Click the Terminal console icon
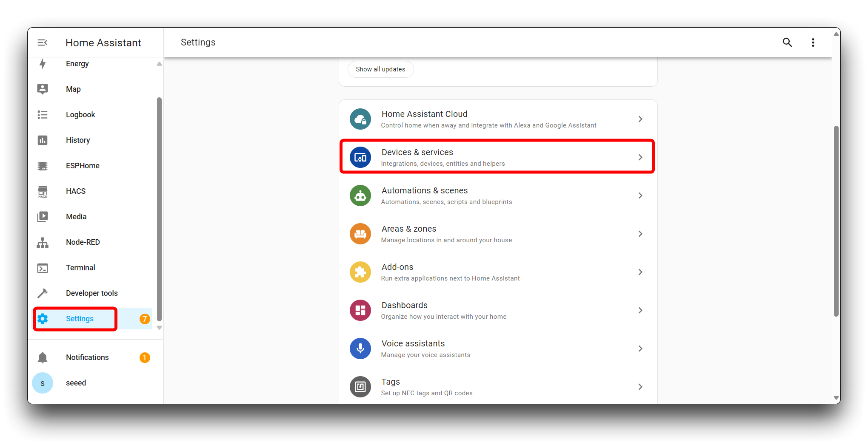 [43, 268]
